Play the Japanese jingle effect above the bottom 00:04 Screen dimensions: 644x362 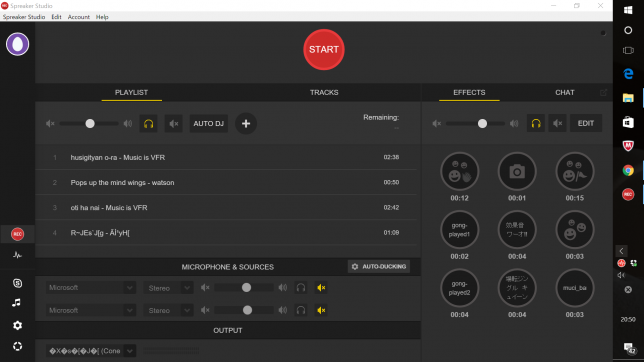point(517,288)
